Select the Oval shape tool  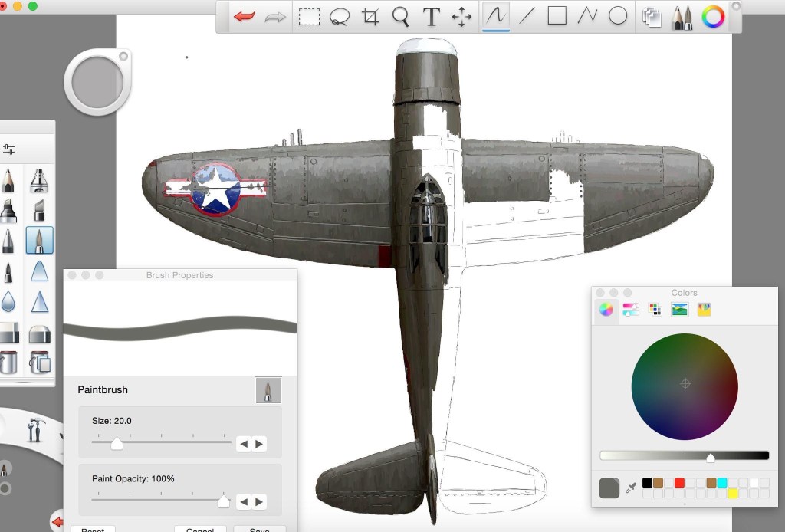tap(618, 16)
